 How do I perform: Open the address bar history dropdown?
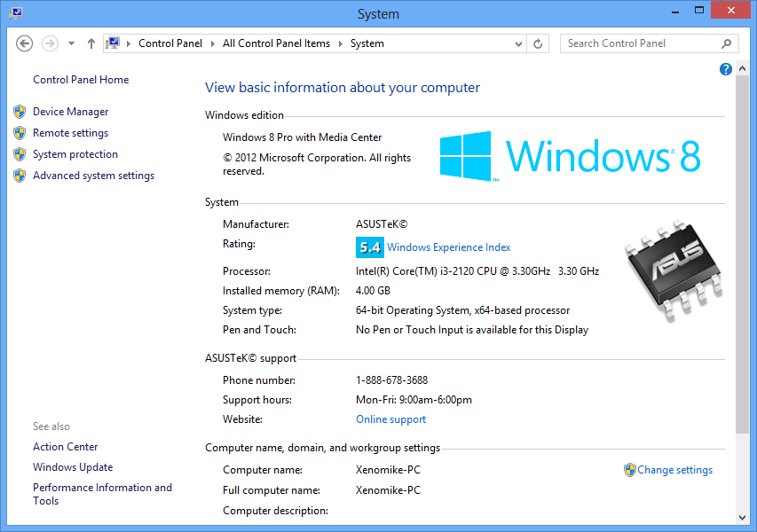pos(518,44)
